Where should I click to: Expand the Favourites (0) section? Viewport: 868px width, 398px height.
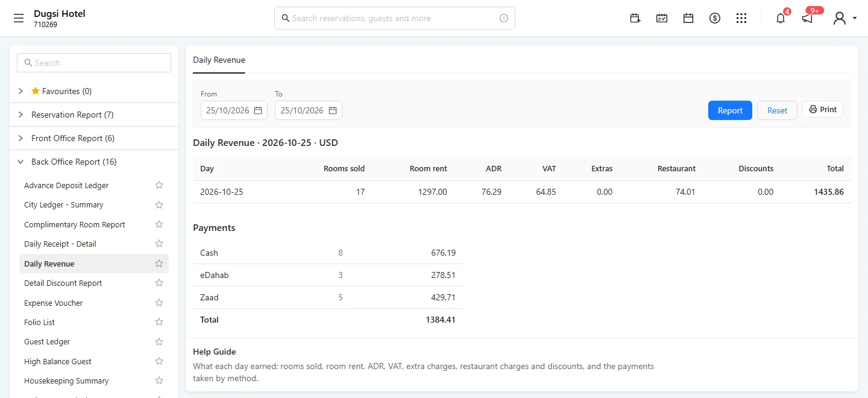94,91
